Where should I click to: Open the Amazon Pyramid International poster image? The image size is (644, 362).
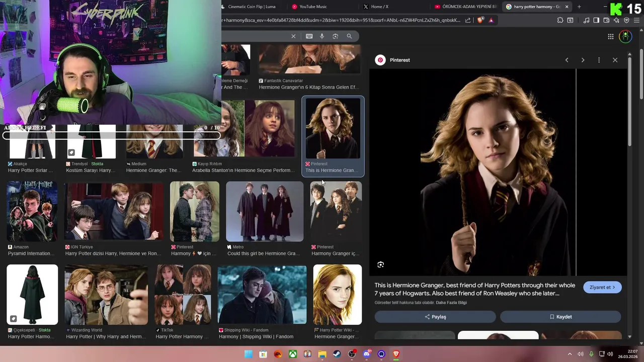coord(32,212)
